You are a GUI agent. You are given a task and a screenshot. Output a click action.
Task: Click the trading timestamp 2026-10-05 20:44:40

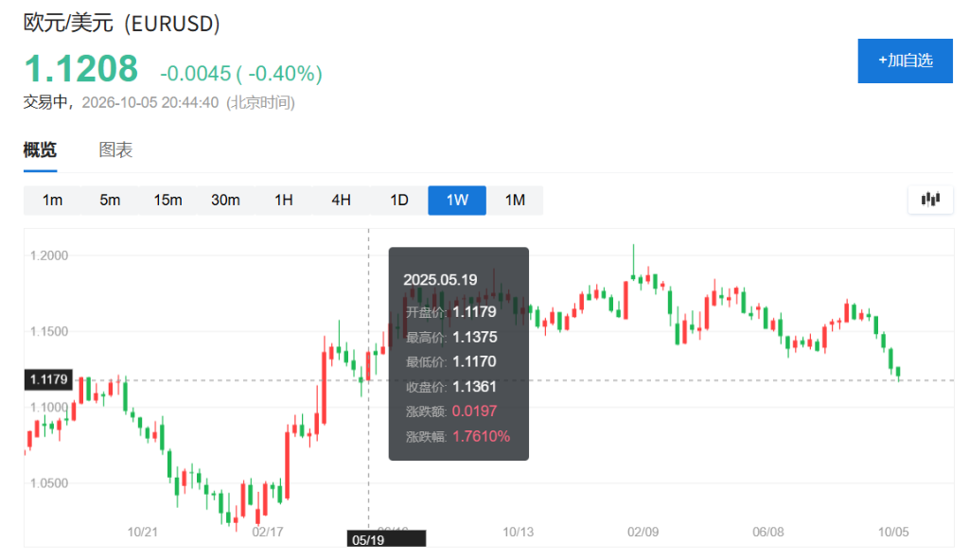point(150,102)
